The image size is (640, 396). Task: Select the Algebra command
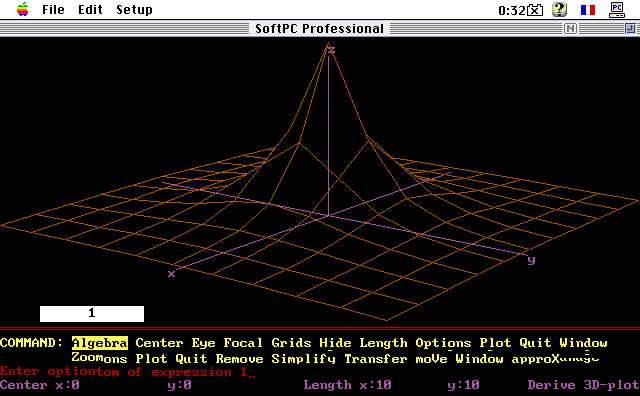[x=100, y=343]
